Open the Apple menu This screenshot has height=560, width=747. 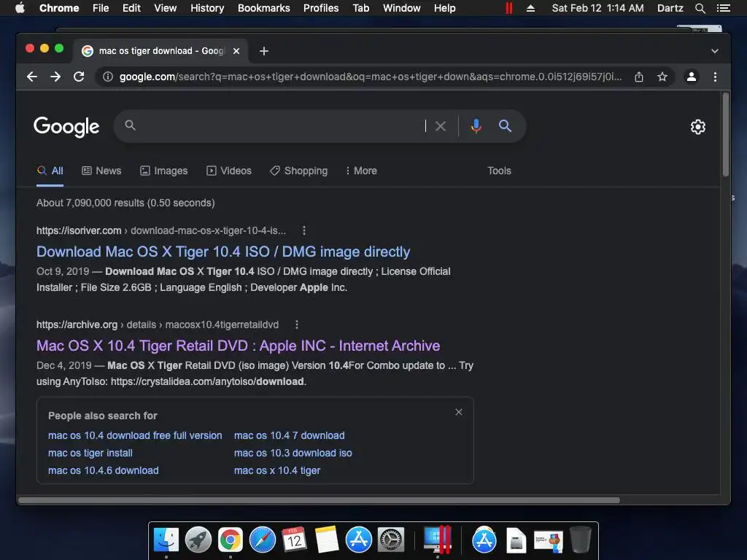(20, 8)
